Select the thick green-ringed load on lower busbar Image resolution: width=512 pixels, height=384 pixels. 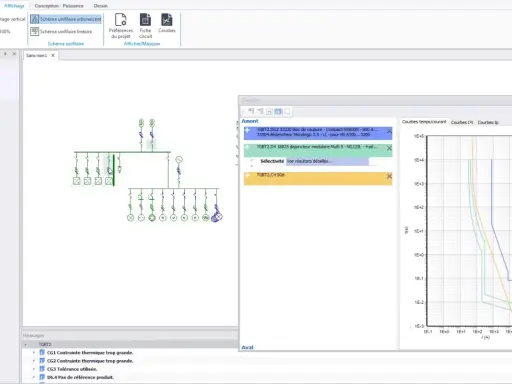pos(152,218)
